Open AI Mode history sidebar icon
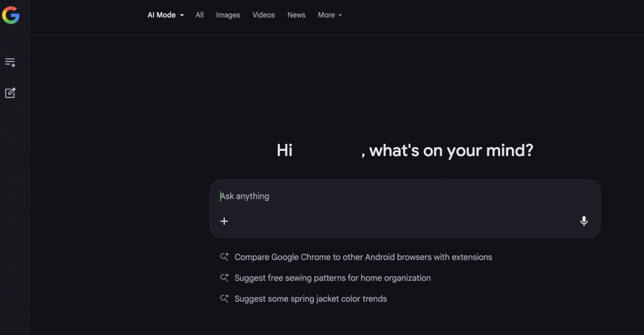Image resolution: width=644 pixels, height=335 pixels. click(10, 63)
